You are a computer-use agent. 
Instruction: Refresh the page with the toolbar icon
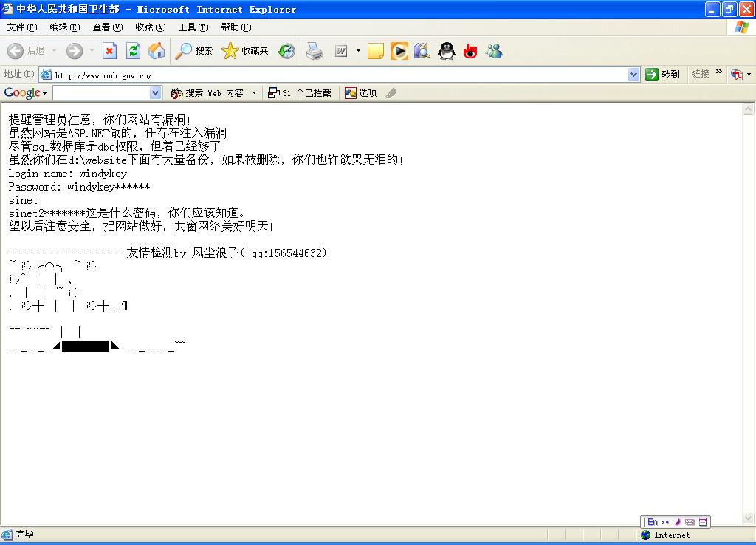(x=133, y=51)
